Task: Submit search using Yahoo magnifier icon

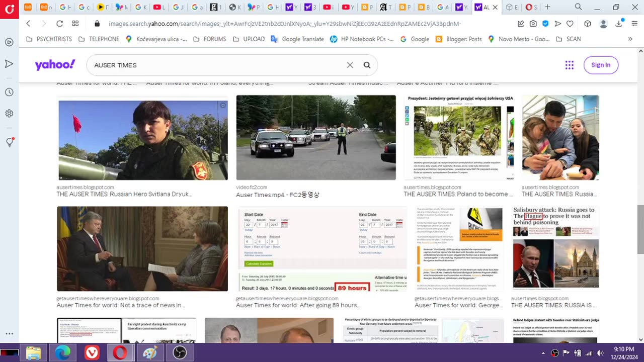Action: click(x=367, y=65)
